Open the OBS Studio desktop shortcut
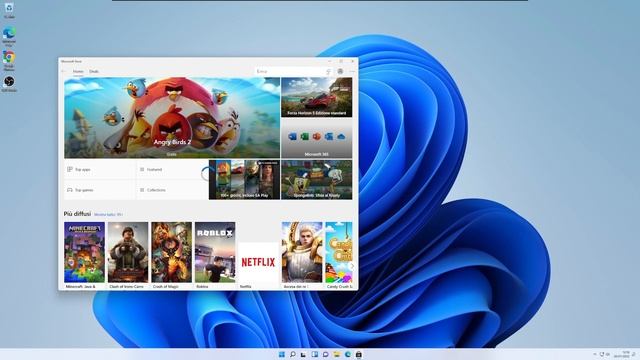This screenshot has height=360, width=640. (9, 84)
